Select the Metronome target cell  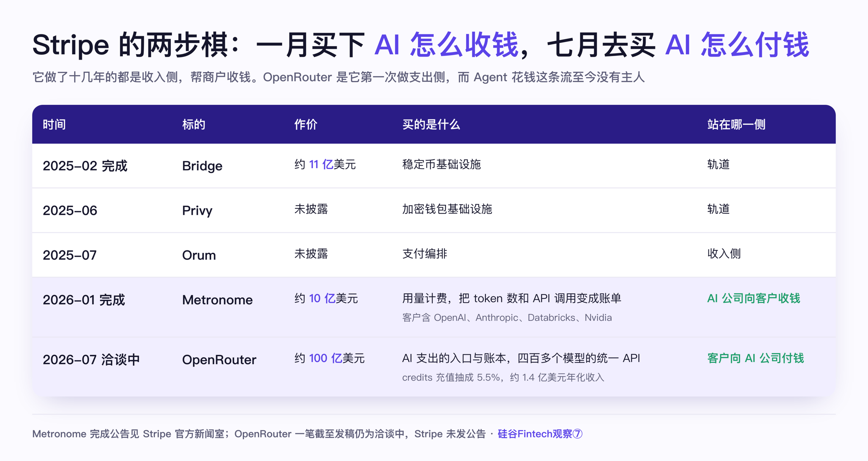coord(217,300)
